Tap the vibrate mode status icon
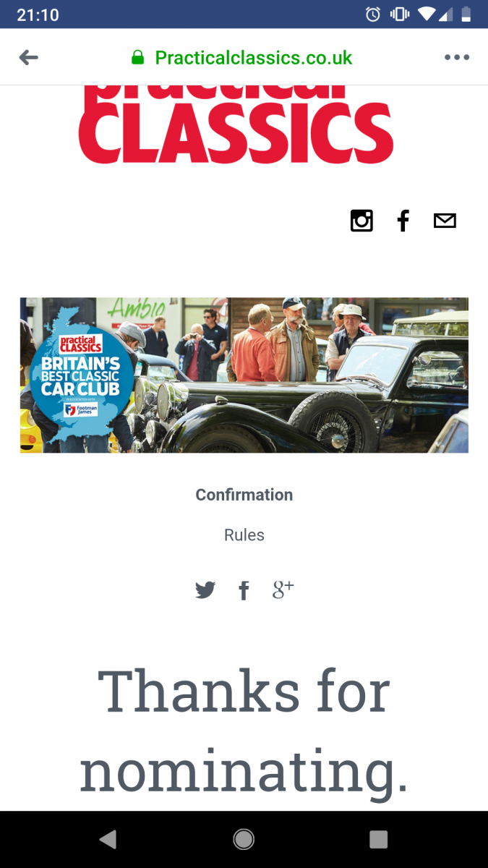This screenshot has width=488, height=868. pyautogui.click(x=400, y=14)
